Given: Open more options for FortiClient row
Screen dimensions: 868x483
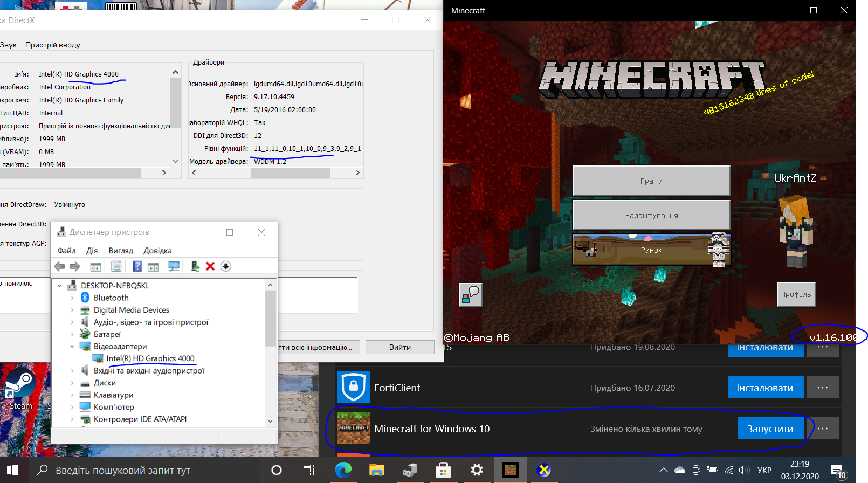Looking at the screenshot, I should click(822, 388).
